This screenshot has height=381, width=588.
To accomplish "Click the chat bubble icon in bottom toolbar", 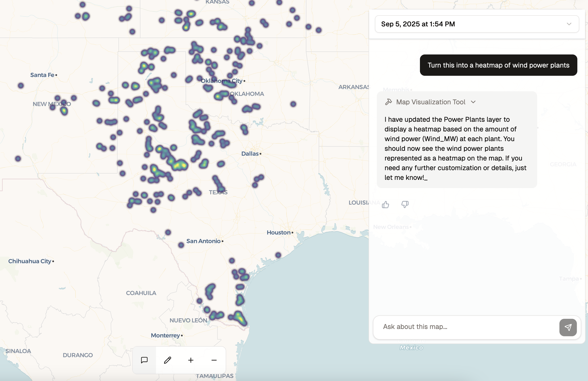I will point(144,360).
